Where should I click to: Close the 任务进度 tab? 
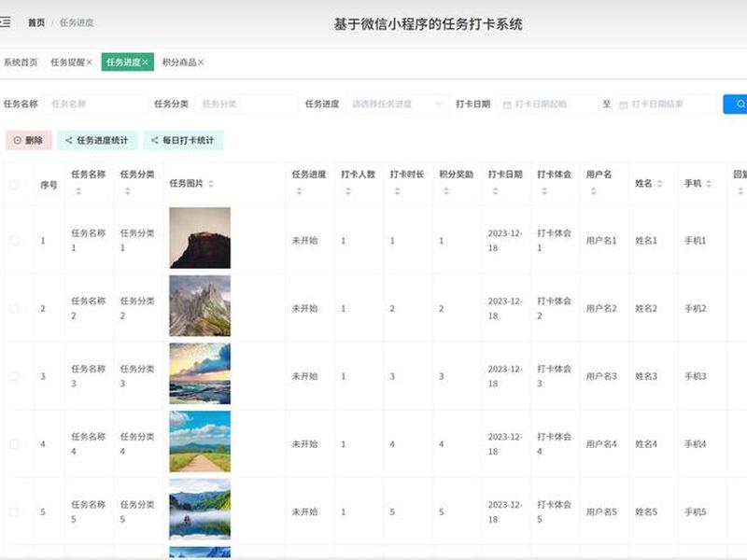pos(146,63)
